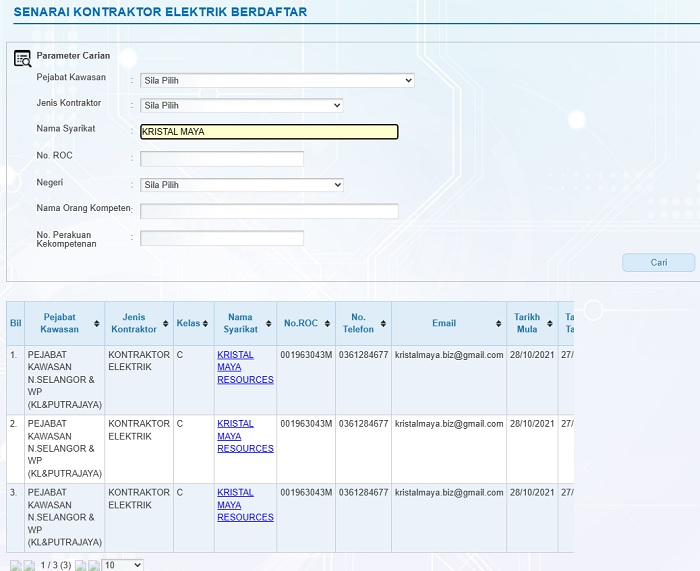Click the SENARAI KONTRAKTOR ELEKTRIK BERDAFTAR title
This screenshot has width=700, height=571.
(x=160, y=12)
